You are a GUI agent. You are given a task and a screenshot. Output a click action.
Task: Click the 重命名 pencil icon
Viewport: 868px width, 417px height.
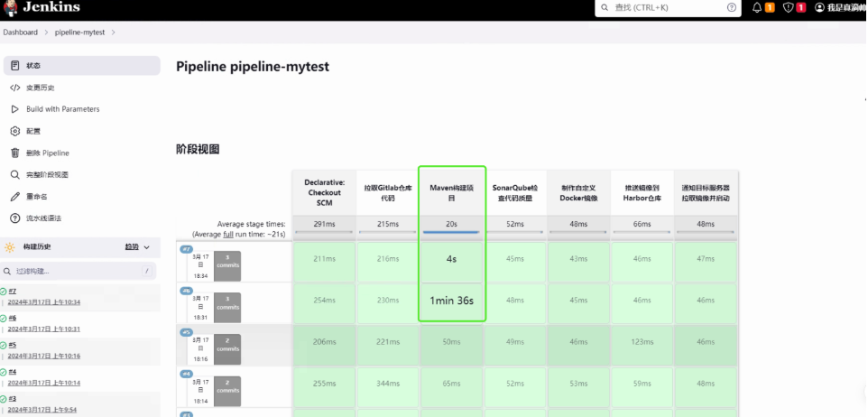pyautogui.click(x=15, y=197)
